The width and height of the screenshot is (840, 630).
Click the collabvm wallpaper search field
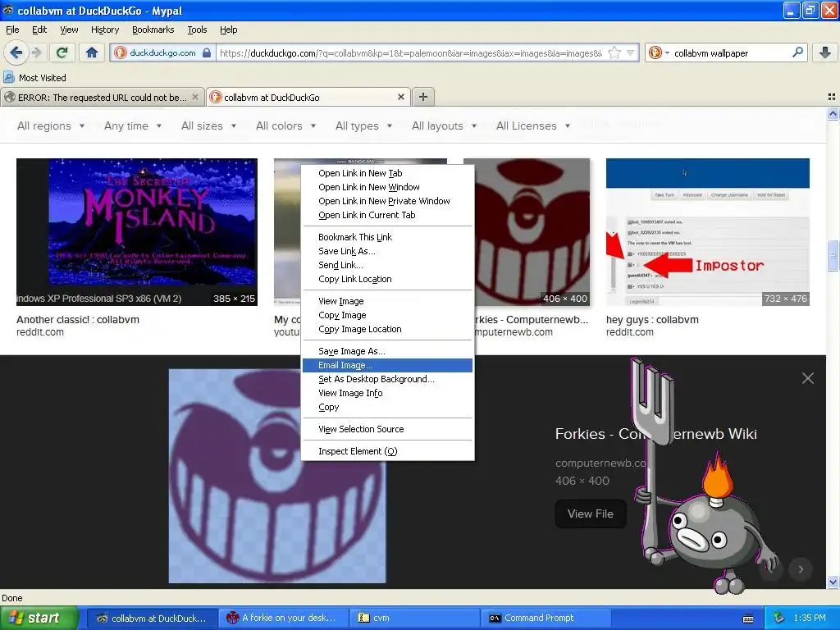point(730,53)
